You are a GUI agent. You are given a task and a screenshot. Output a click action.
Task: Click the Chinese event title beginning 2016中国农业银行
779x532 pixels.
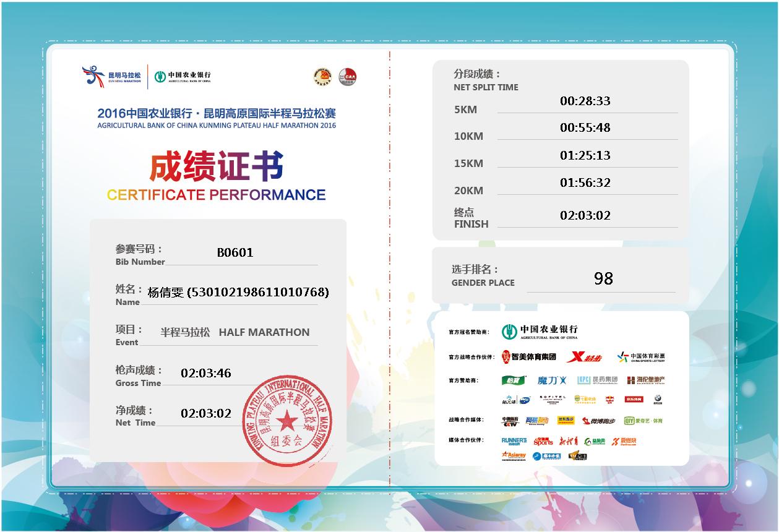[217, 114]
